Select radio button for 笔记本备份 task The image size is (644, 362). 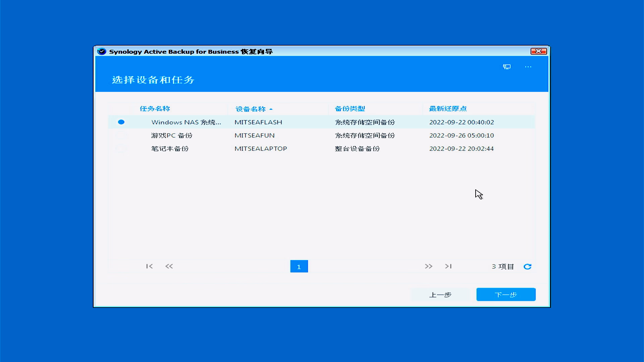[x=121, y=148]
